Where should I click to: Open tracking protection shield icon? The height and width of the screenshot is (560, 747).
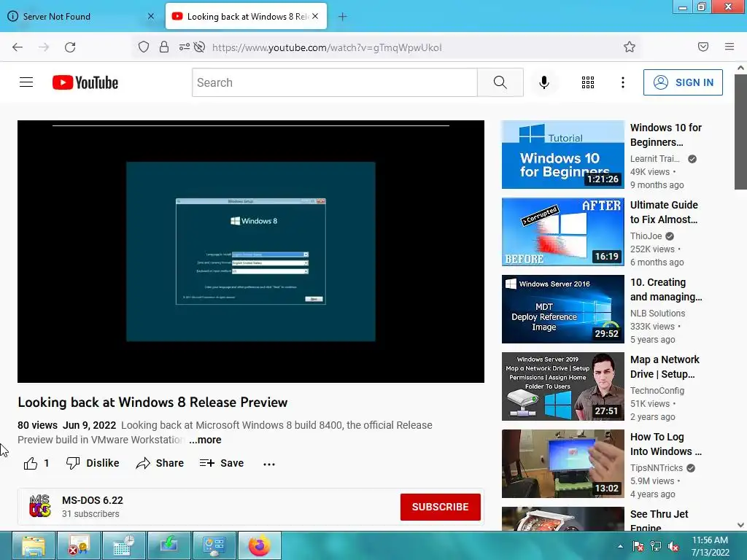pos(144,47)
